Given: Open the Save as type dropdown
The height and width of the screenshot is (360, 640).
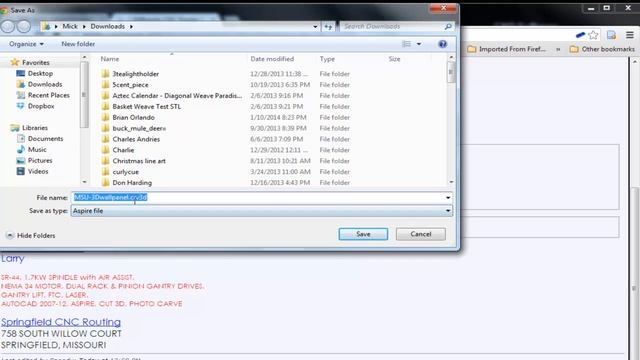Looking at the screenshot, I should pos(262,211).
